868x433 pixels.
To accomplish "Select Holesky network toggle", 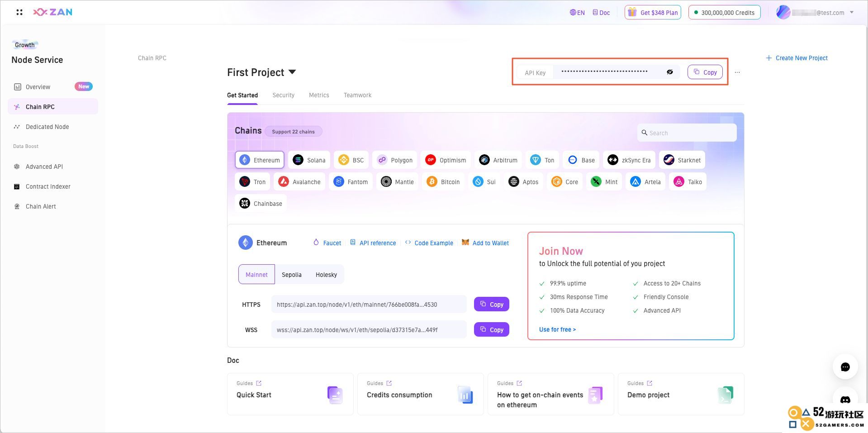I will pyautogui.click(x=326, y=275).
